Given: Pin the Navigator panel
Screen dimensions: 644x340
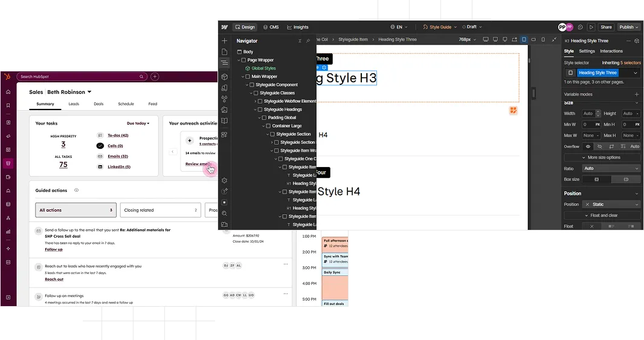Looking at the screenshot, I should point(308,41).
